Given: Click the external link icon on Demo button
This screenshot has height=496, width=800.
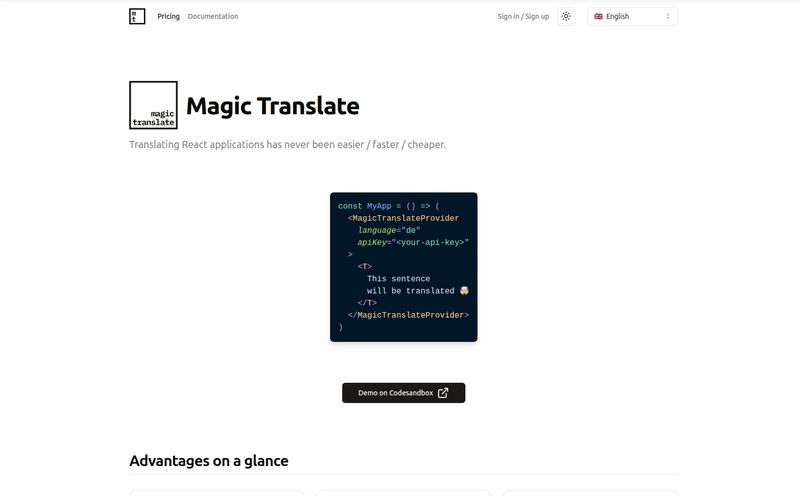Looking at the screenshot, I should [443, 393].
